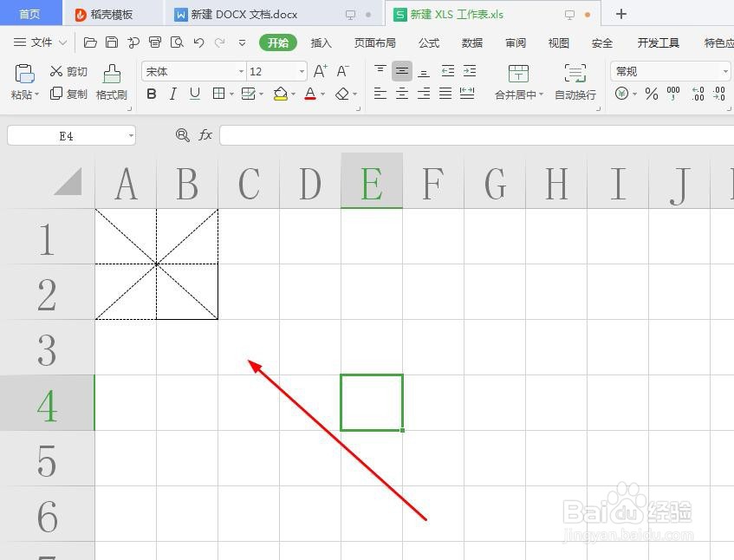Screen dimensions: 734x560
Task: Increase indent icon
Action: [x=470, y=71]
